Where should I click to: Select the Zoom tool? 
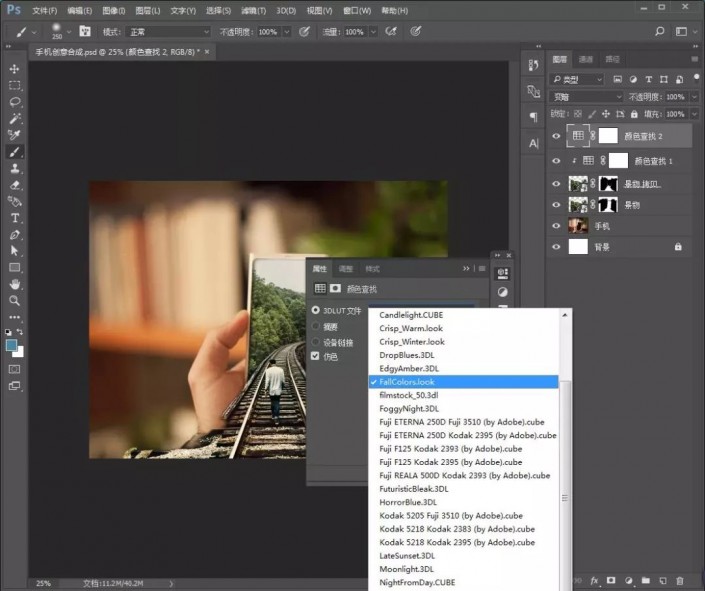click(x=14, y=300)
